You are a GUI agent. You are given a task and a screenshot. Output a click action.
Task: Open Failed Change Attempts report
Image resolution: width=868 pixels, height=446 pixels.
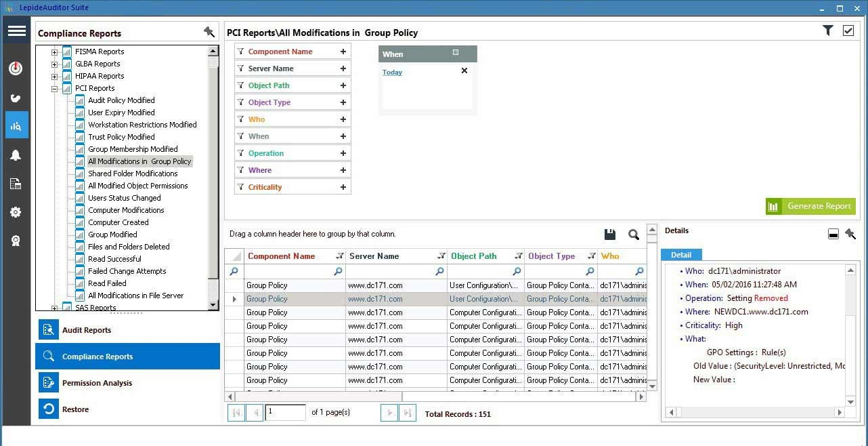[x=127, y=271]
